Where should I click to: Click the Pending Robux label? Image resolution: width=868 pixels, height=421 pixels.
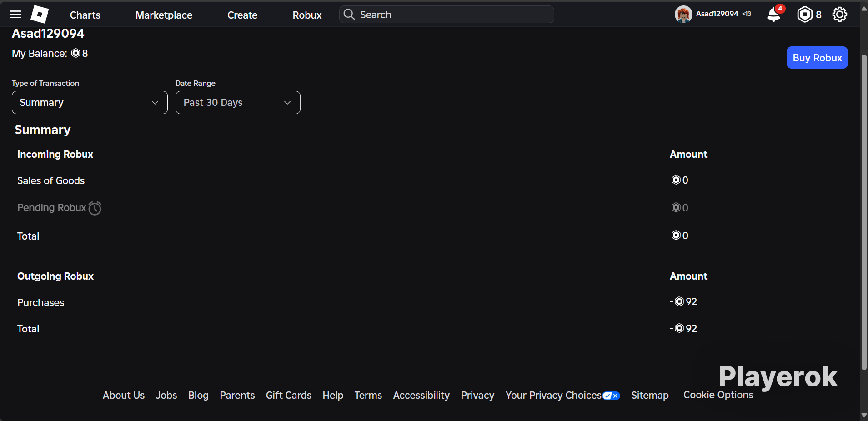point(51,208)
